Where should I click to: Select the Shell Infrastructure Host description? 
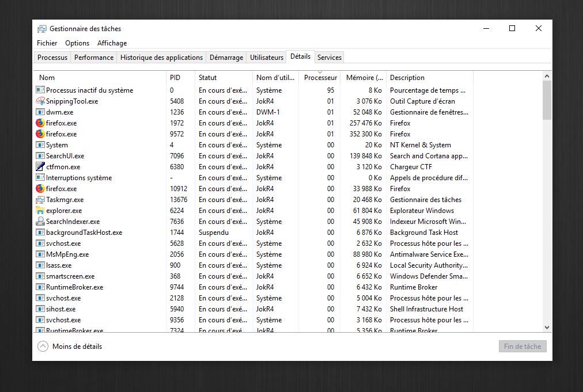[x=426, y=309]
